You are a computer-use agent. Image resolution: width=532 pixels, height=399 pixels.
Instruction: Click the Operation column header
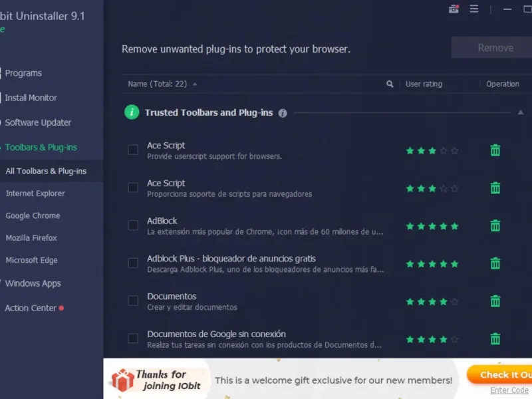(x=503, y=84)
